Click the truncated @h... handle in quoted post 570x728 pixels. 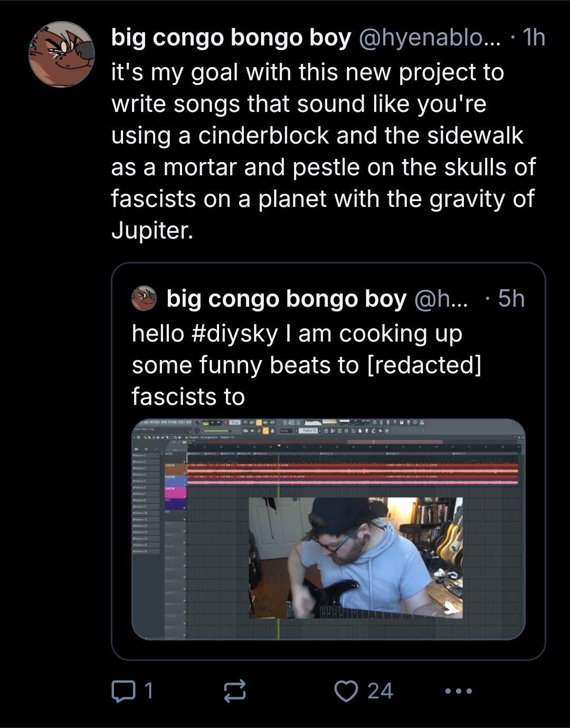click(x=441, y=299)
